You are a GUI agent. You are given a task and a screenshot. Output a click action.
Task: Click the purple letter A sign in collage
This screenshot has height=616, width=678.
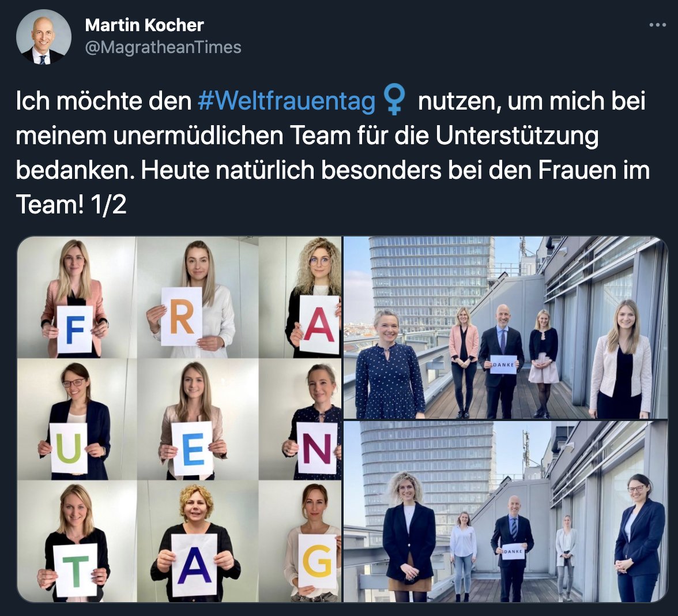click(x=195, y=565)
